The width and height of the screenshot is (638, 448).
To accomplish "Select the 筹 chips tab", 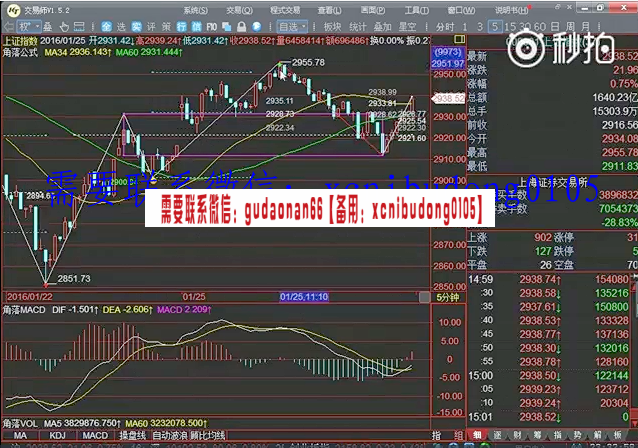I will (537, 435).
